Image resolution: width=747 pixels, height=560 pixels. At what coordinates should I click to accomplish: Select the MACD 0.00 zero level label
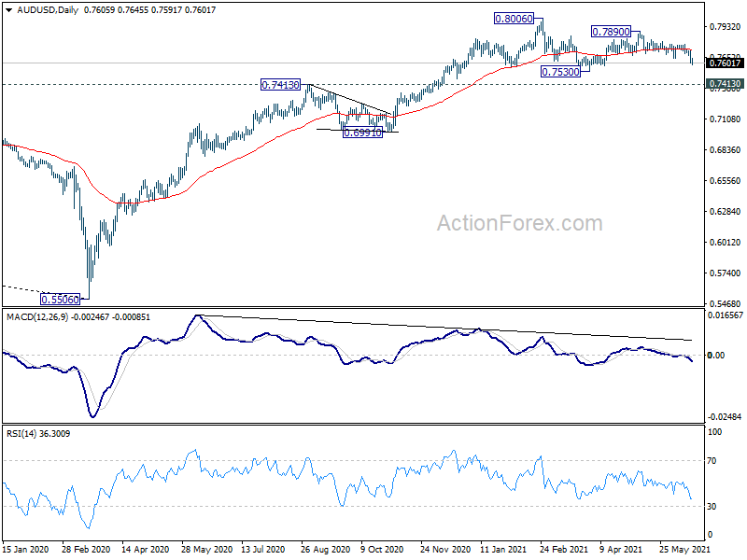coord(716,355)
